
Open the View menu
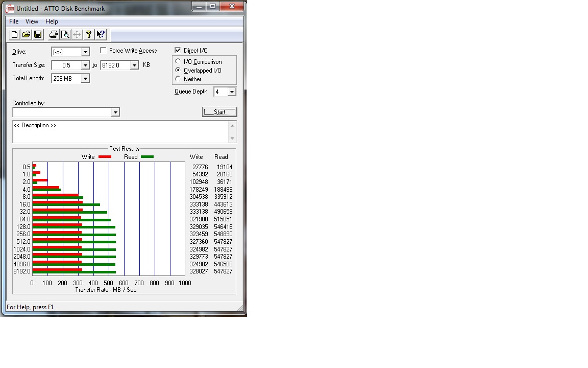pos(32,21)
